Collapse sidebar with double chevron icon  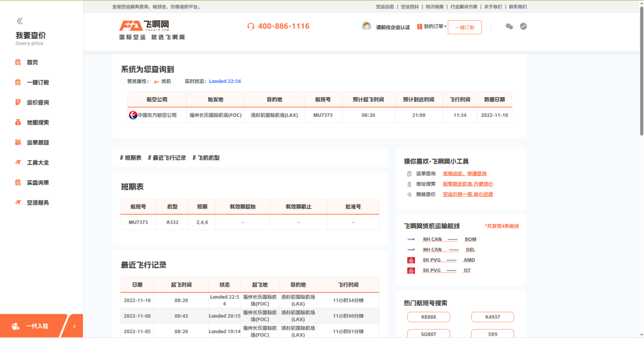click(19, 20)
